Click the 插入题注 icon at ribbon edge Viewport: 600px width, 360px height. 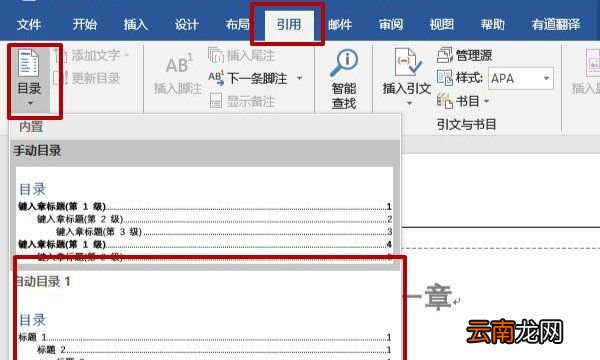pos(593,63)
